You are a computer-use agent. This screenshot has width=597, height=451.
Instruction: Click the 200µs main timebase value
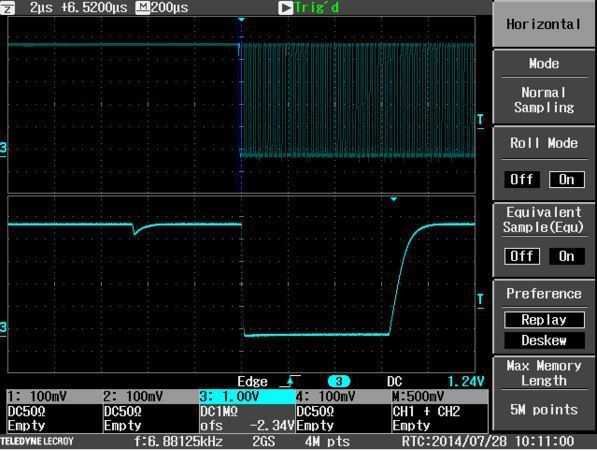click(169, 8)
